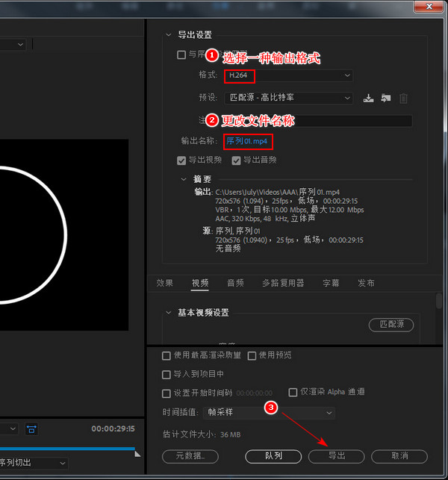Collapse the 基本视频设置 section

pos(168,313)
